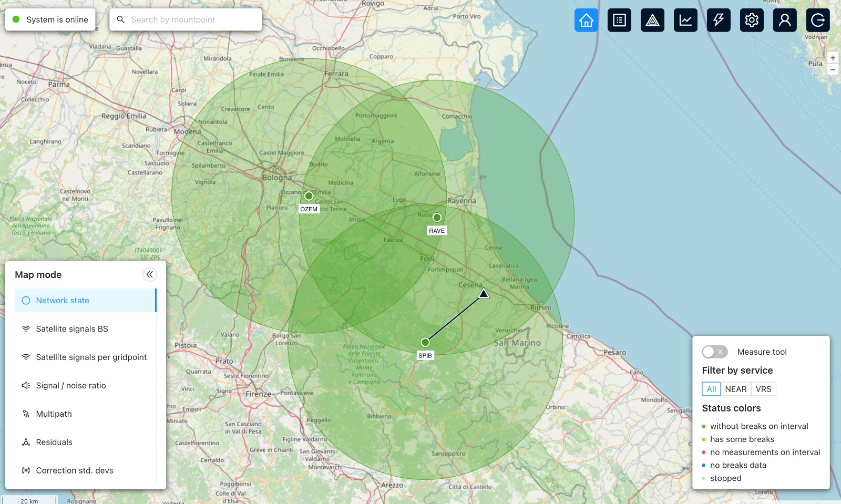Select Satellite signals BS mode
Image resolution: width=841 pixels, height=504 pixels.
[x=72, y=329]
